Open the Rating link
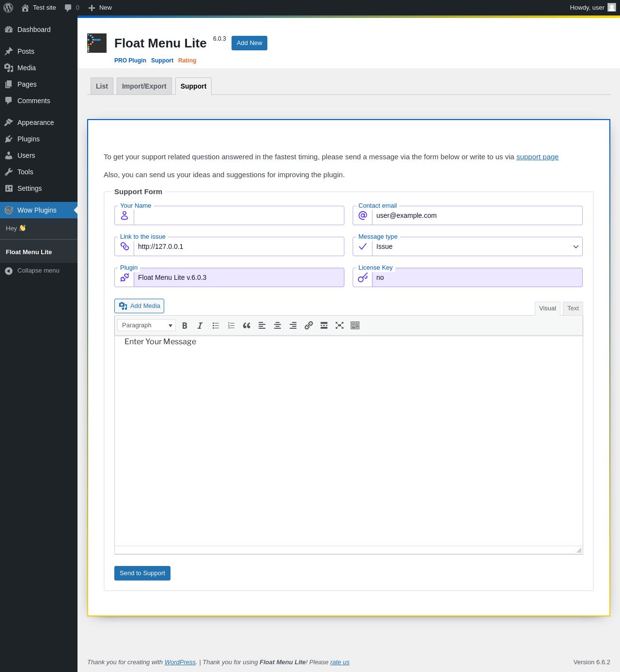 click(x=187, y=61)
